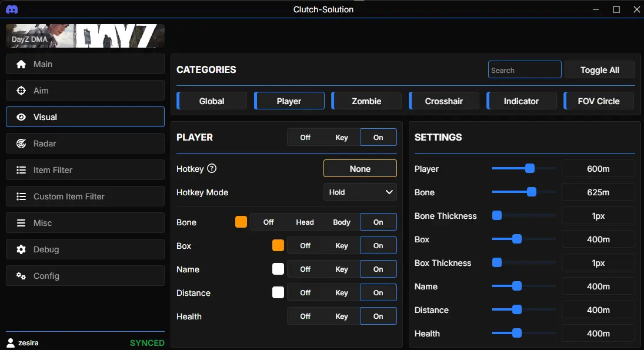Click the crosshair icon for Aim
644x350 pixels.
(x=21, y=91)
